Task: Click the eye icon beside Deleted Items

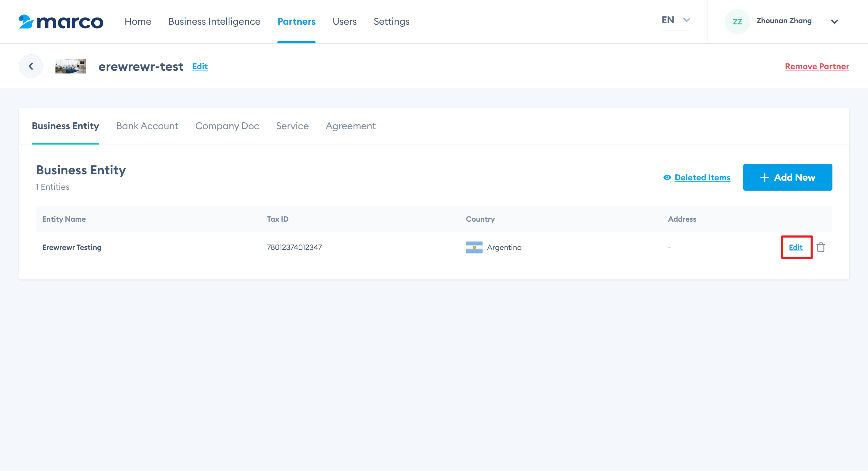Action: 667,177
